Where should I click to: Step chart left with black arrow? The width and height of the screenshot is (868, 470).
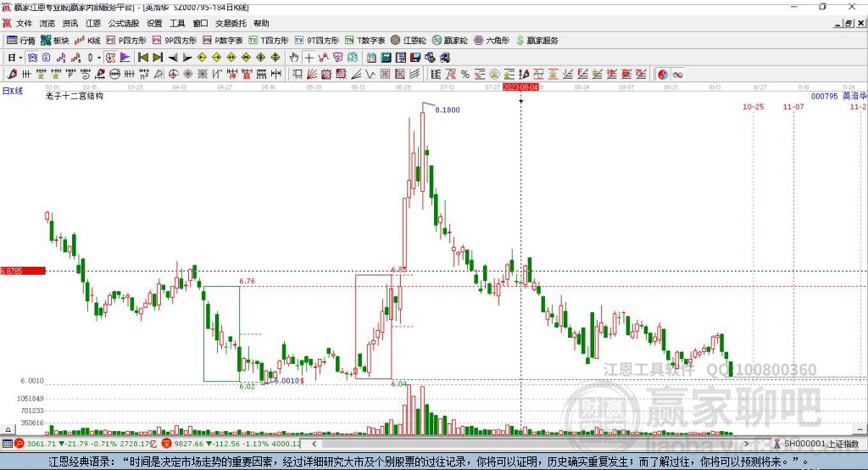pos(173,58)
